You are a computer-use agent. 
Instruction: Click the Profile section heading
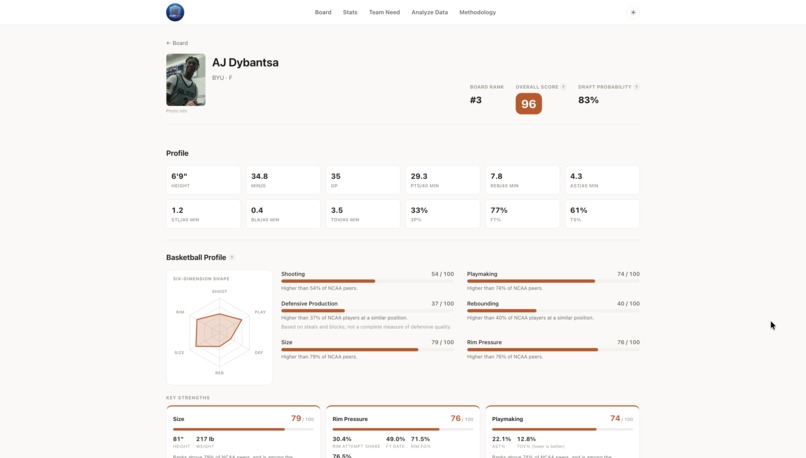click(177, 153)
